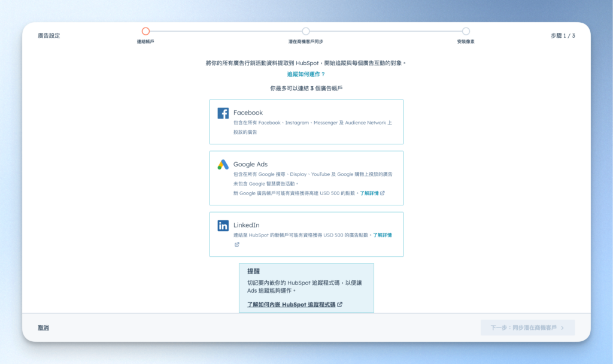Click the 潛在商機客戶同步 step label
Image resolution: width=613 pixels, height=364 pixels.
[306, 41]
